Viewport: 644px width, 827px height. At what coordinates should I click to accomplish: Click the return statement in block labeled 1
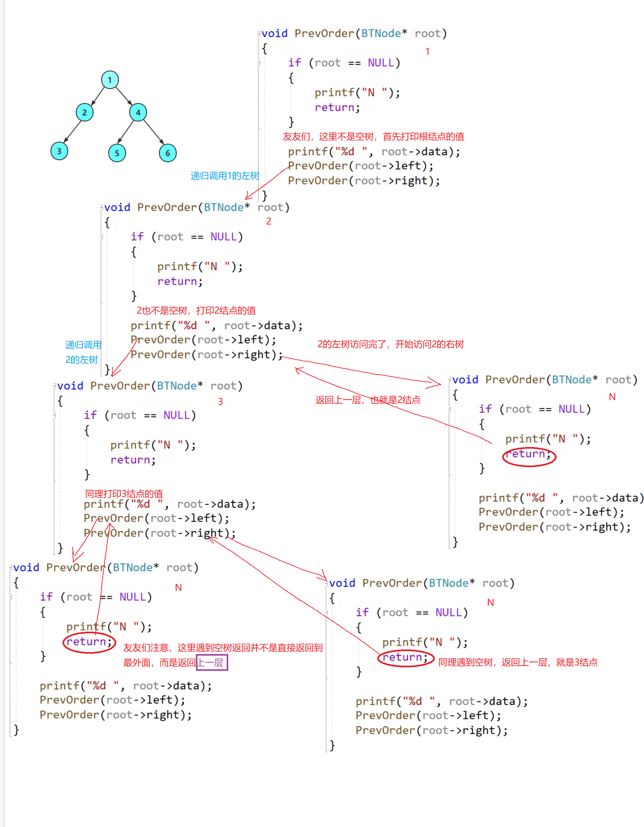pos(337,108)
